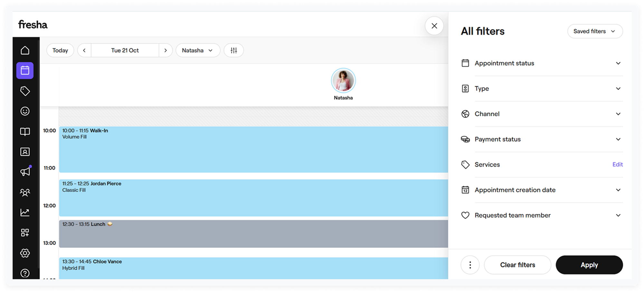Screen dimensions: 644x293
Task: Open Chloe Vance Hybrid Fill appointment
Action: coord(253,268)
